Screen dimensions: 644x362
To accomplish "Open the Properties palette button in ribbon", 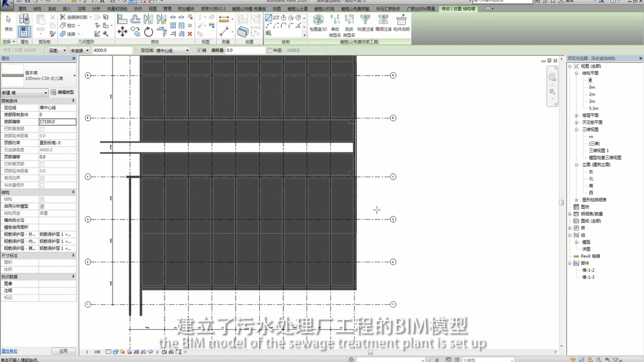I will [x=25, y=32].
